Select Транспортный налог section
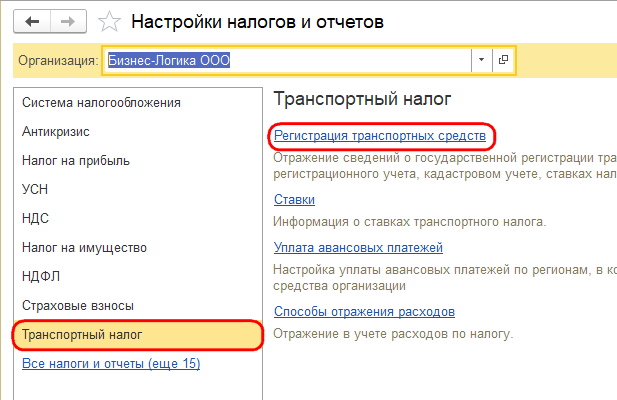 tap(138, 335)
